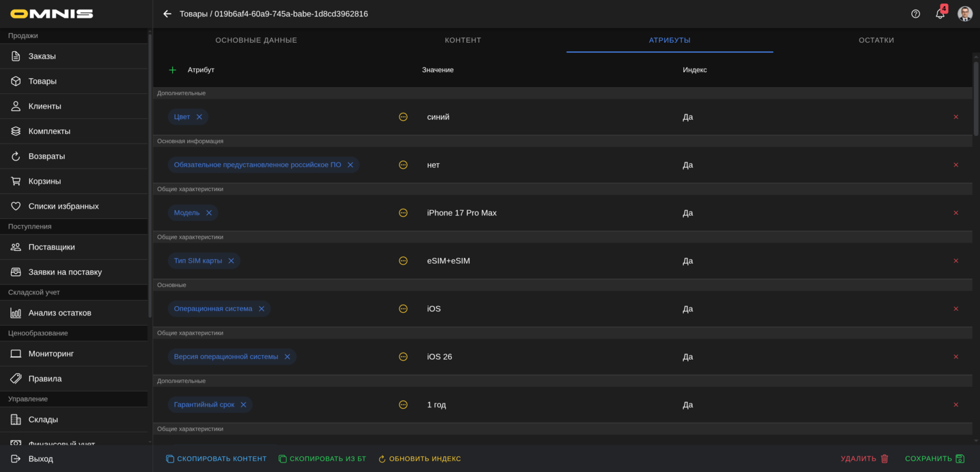
Task: Switch to the Основные данные tab
Action: click(256, 40)
